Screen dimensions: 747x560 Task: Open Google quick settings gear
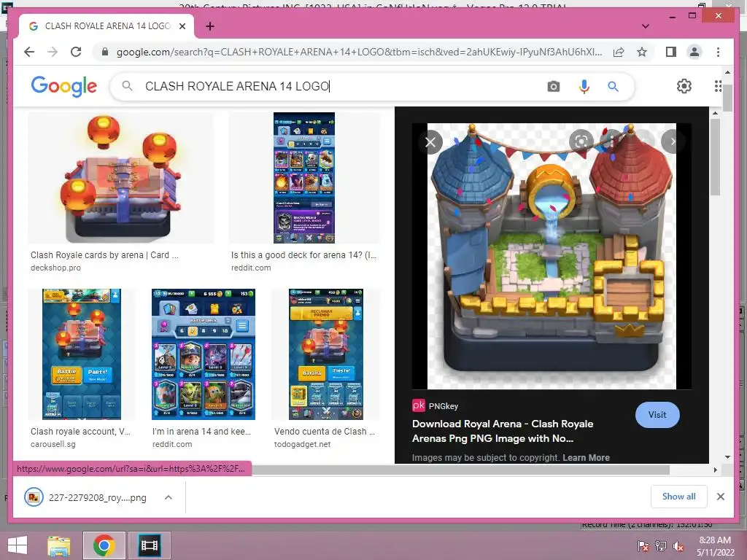point(684,86)
